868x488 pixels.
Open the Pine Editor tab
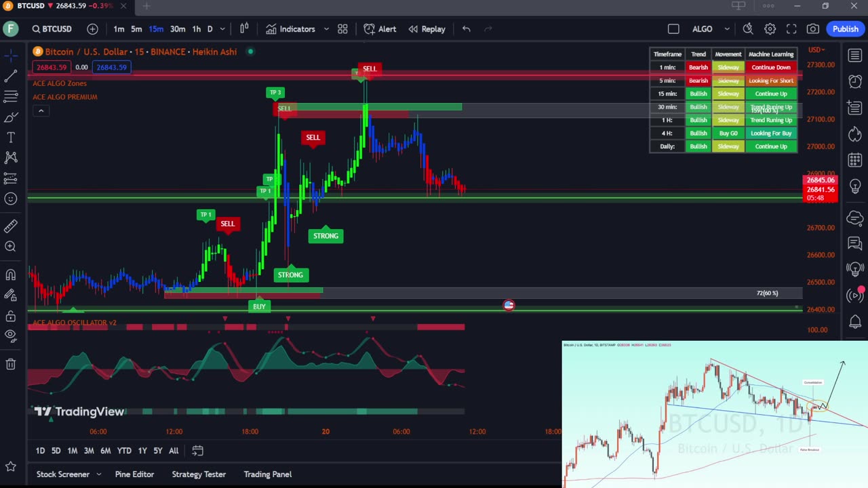(x=134, y=474)
